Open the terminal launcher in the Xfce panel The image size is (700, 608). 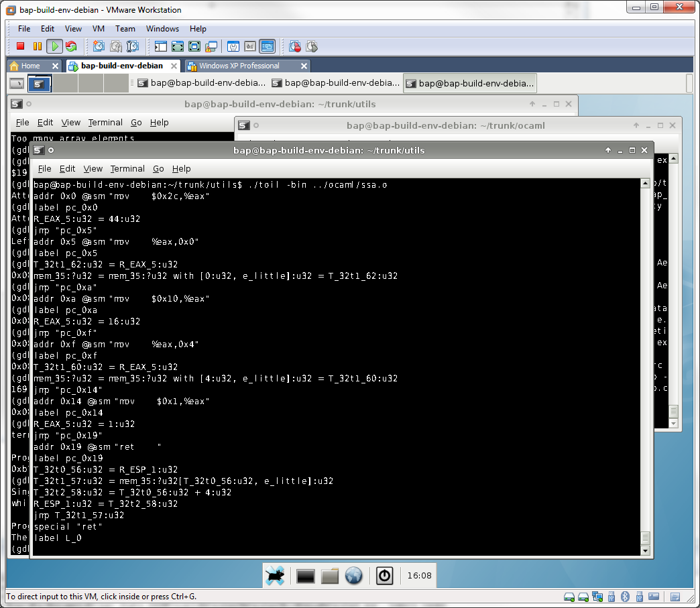pos(306,575)
